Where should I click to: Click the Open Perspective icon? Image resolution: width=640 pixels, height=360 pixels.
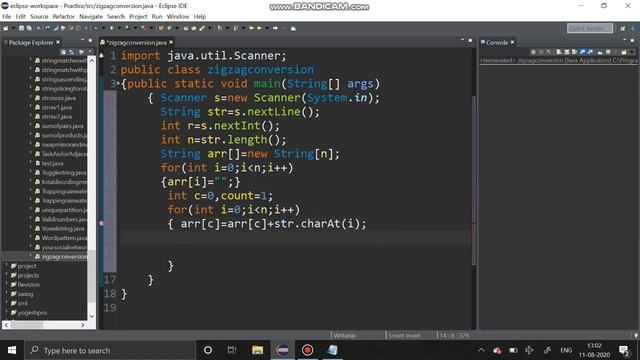[623, 28]
